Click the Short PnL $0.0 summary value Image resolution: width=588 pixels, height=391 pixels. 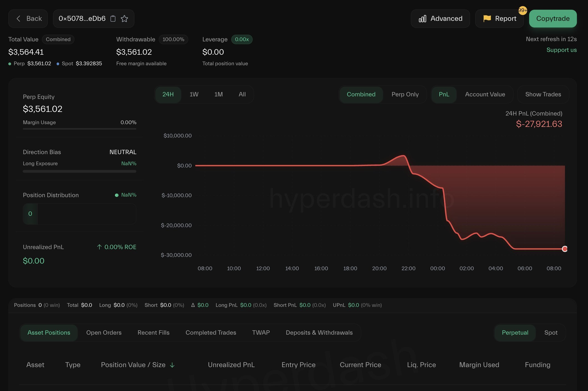tap(305, 305)
